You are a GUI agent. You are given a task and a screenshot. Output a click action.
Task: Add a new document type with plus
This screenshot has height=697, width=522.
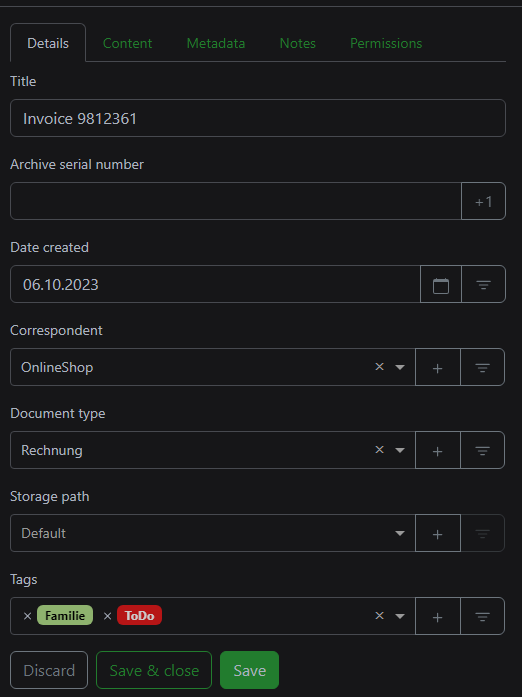point(438,450)
